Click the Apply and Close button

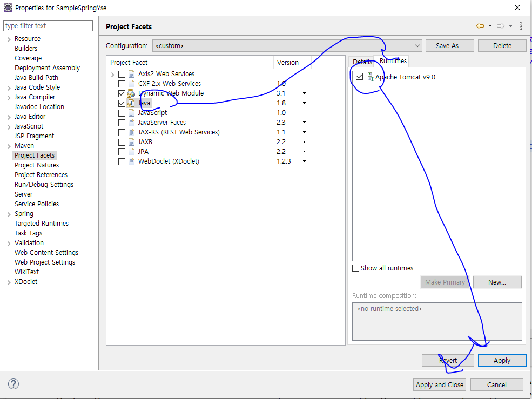[x=440, y=385]
